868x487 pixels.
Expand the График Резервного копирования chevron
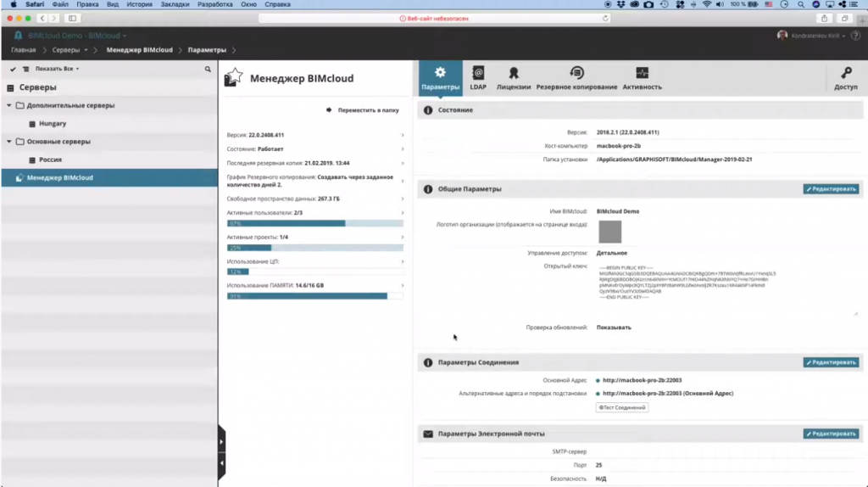click(403, 182)
